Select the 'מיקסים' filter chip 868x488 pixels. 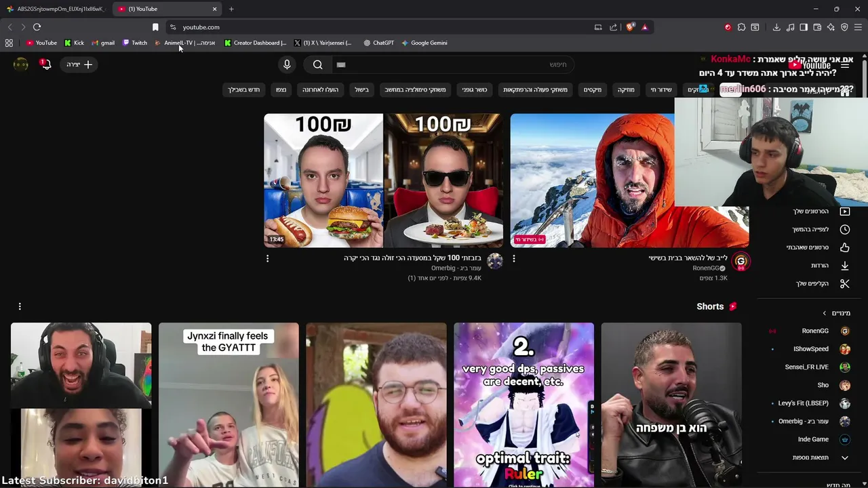click(593, 89)
